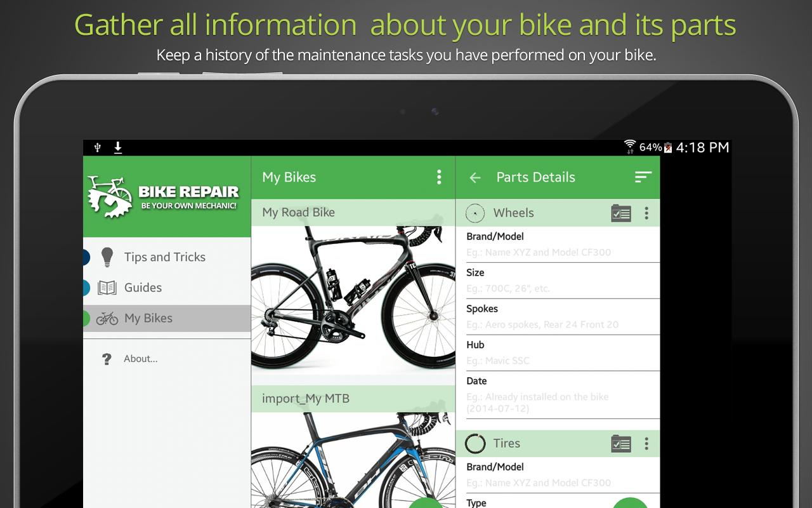
Task: Select the My Road Bike title
Action: pos(298,213)
